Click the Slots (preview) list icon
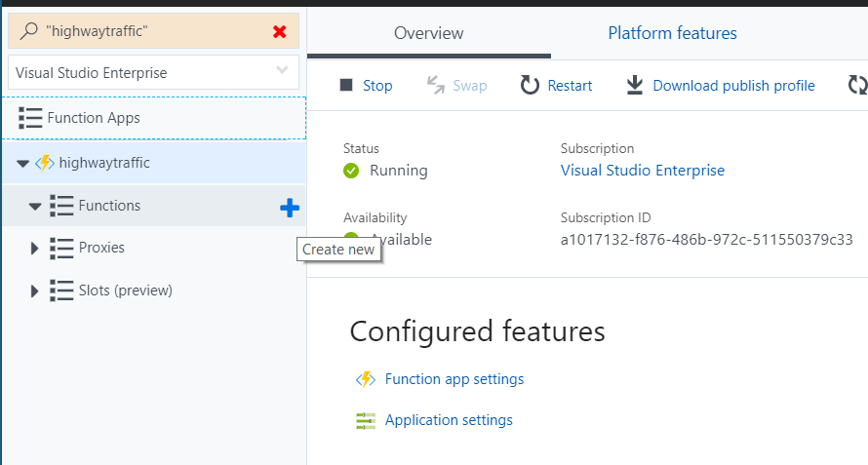The height and width of the screenshot is (465, 868). (61, 291)
